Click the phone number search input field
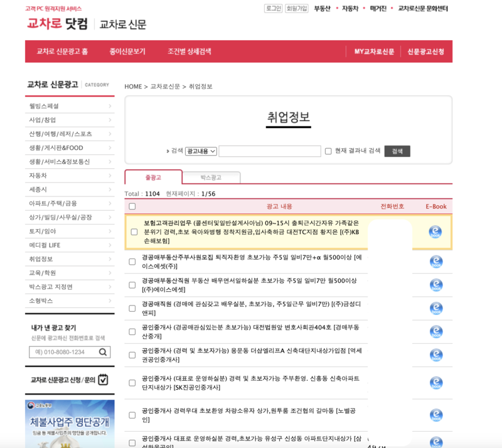Screen dimensions: 502x448 pos(63,352)
